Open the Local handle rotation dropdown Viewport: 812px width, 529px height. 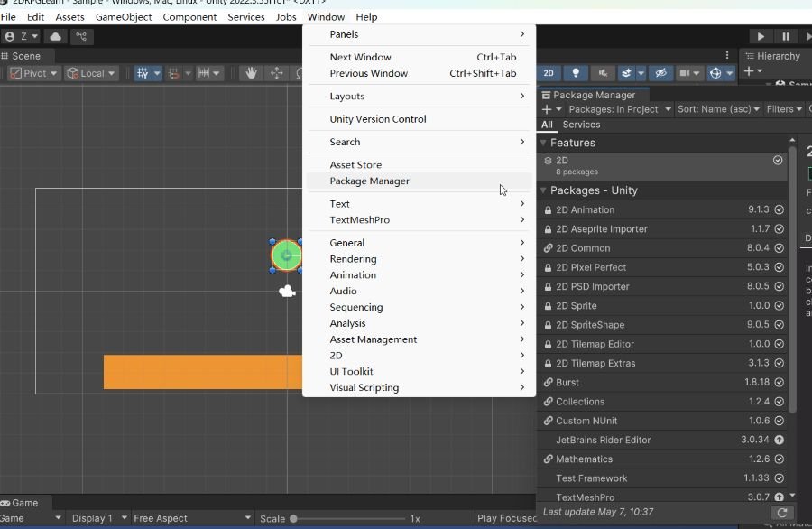[91, 74]
